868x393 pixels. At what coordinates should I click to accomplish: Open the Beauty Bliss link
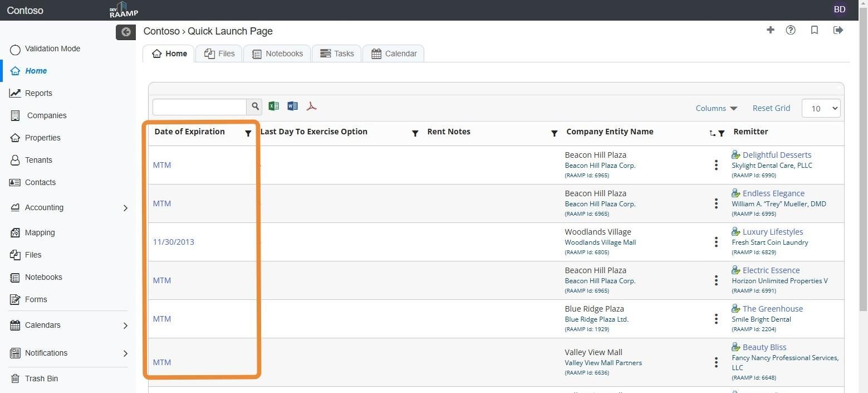[x=764, y=347]
